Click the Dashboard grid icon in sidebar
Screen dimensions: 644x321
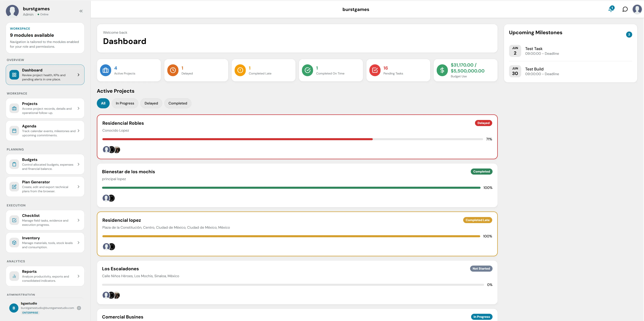coord(14,75)
